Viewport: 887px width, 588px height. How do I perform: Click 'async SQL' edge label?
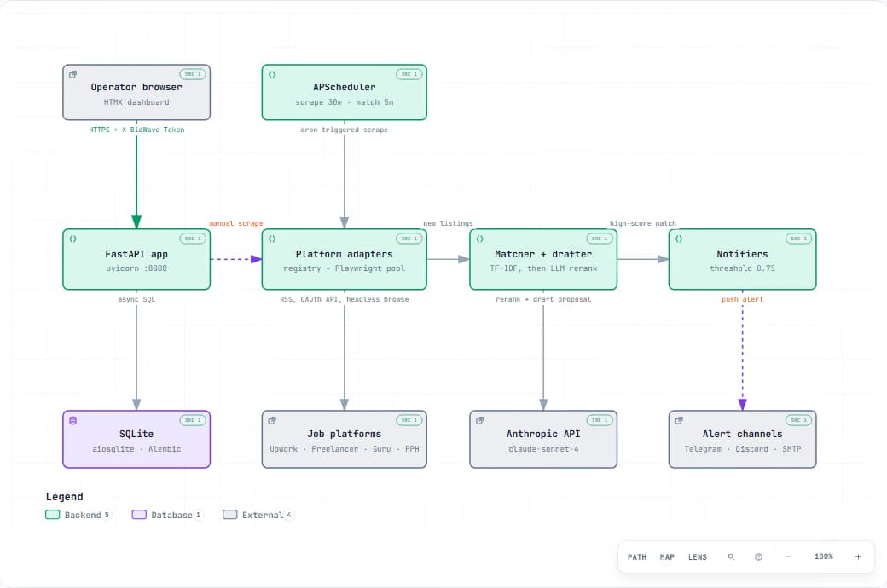click(136, 299)
